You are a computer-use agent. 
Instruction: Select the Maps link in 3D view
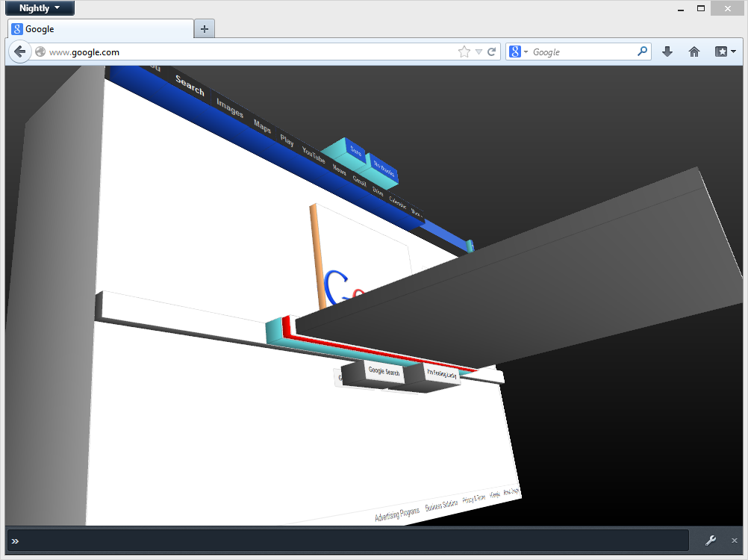coord(262,126)
